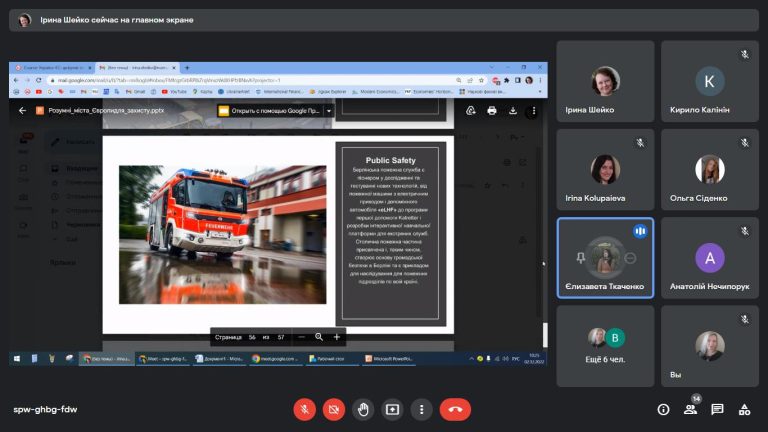Image resolution: width=768 pixels, height=432 pixels.
Task: Leave the call with the red hang-up button
Action: (x=455, y=409)
